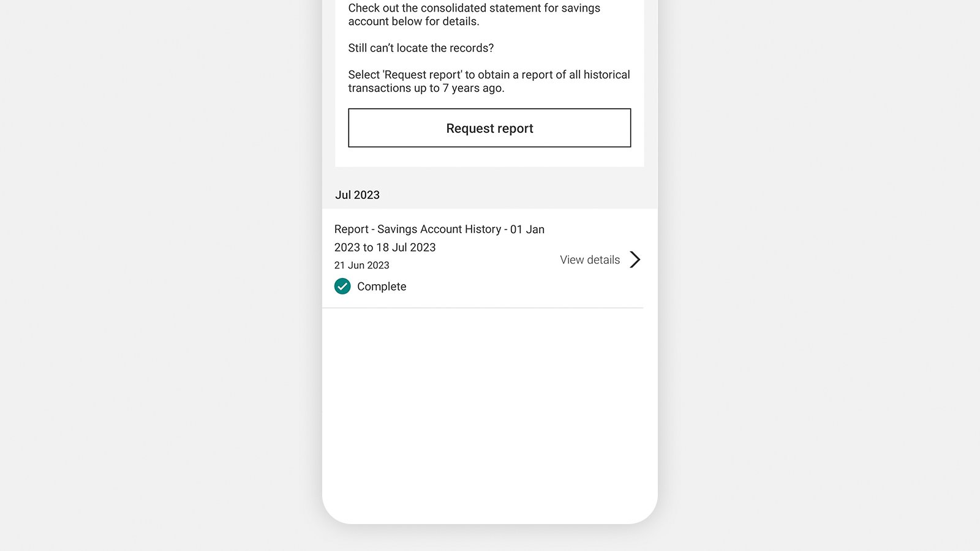Image resolution: width=980 pixels, height=551 pixels.
Task: Click the right chevron arrow icon
Action: 635,260
